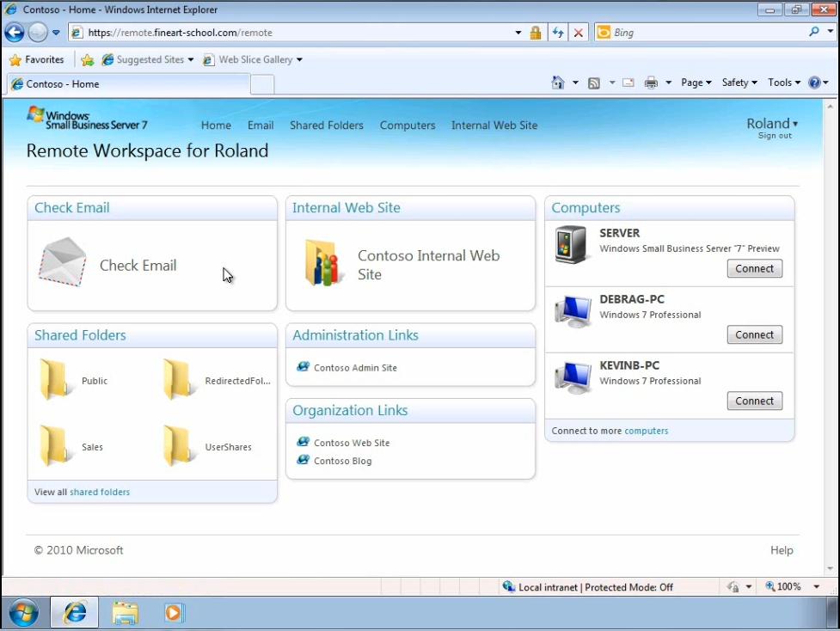Go to Shared Folders in site navigation
Viewport: 840px width, 631px height.
[326, 126]
